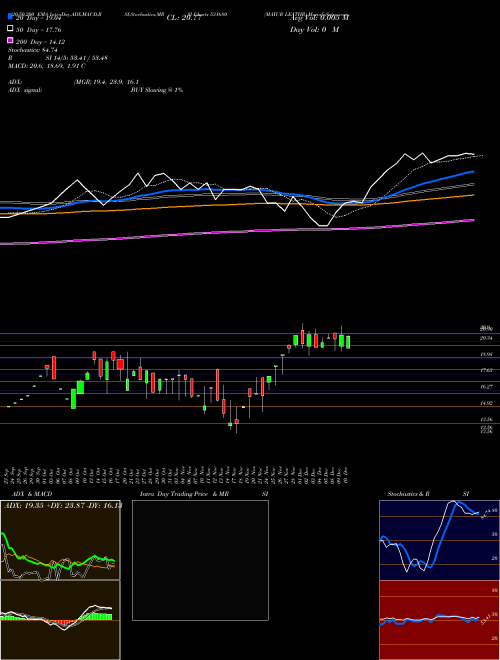The image size is (500, 660).
Task: Click the 'BUY Slowing @ 1%' signal text
Action: point(157,90)
